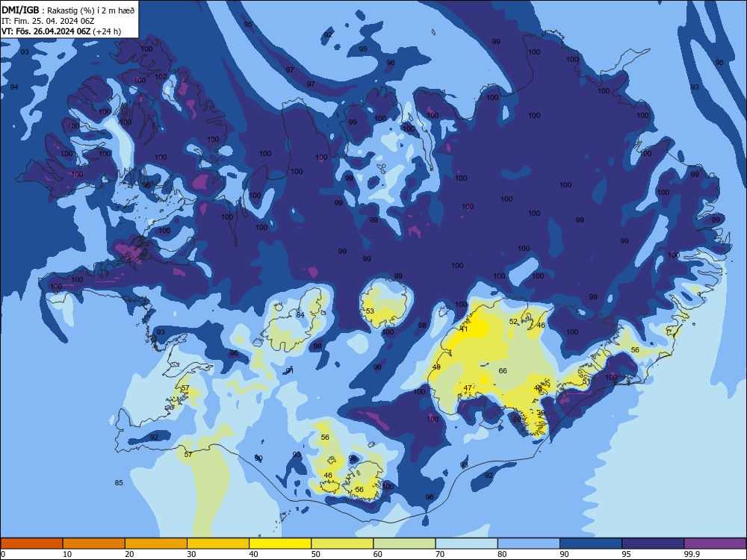
Task: Click the '94' humidity value on the map
Action: [x=14, y=87]
